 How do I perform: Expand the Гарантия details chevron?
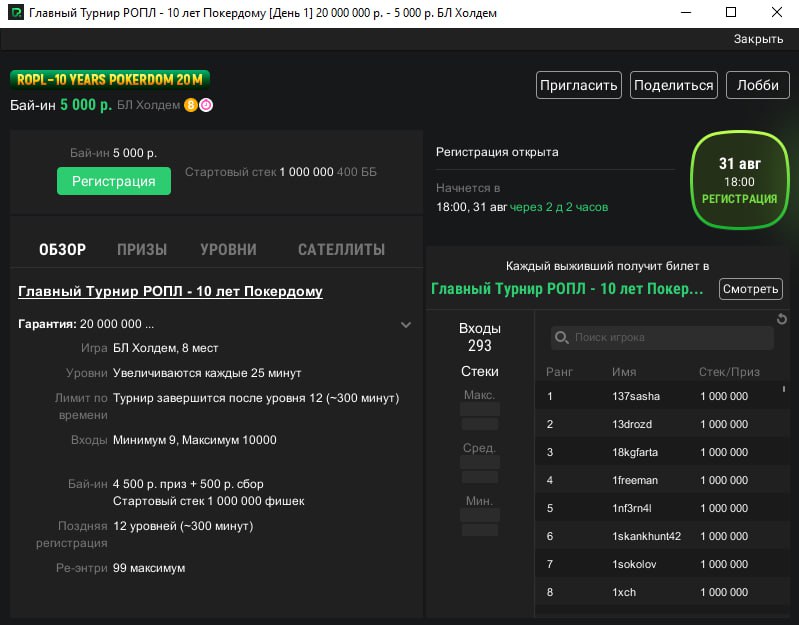pyautogui.click(x=406, y=324)
